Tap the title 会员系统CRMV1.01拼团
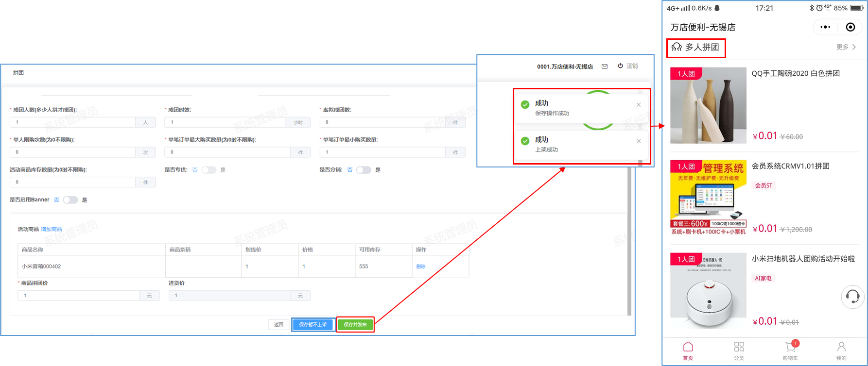Viewport: 868px width, 366px height. pos(790,166)
